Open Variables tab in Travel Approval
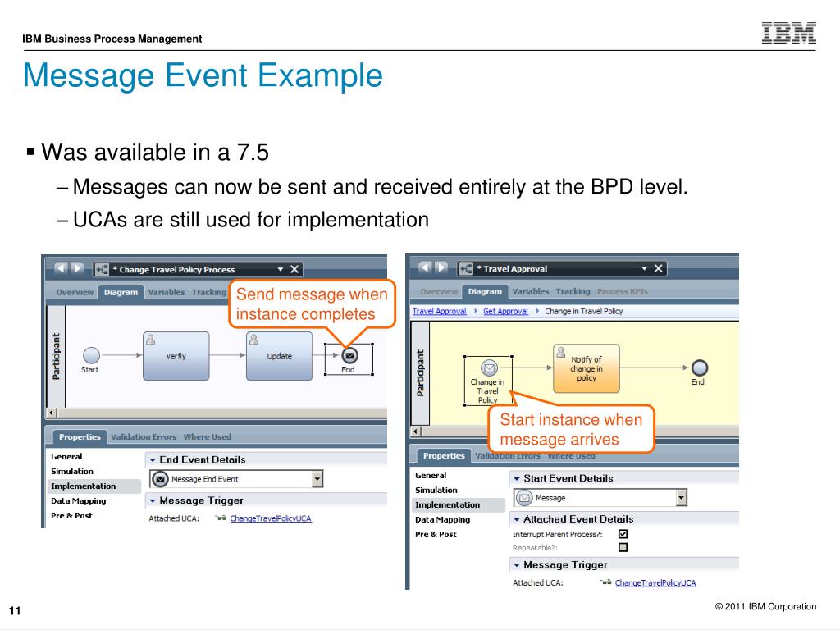The height and width of the screenshot is (630, 840). pos(531,291)
